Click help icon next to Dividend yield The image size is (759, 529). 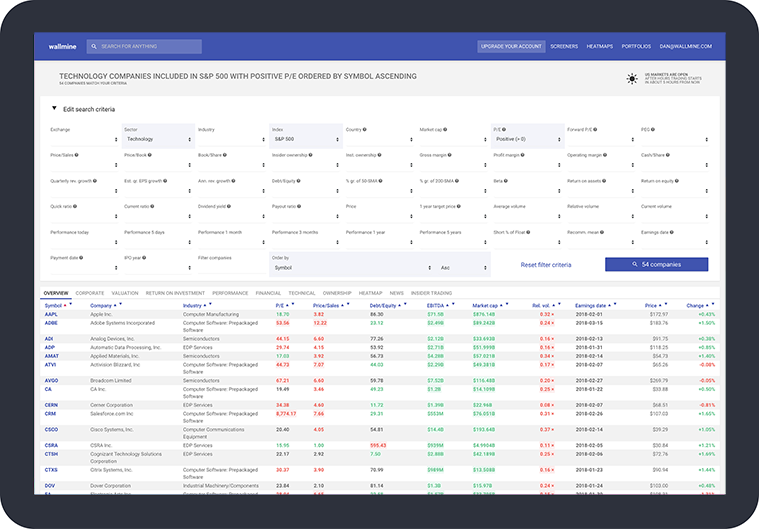pyautogui.click(x=229, y=207)
